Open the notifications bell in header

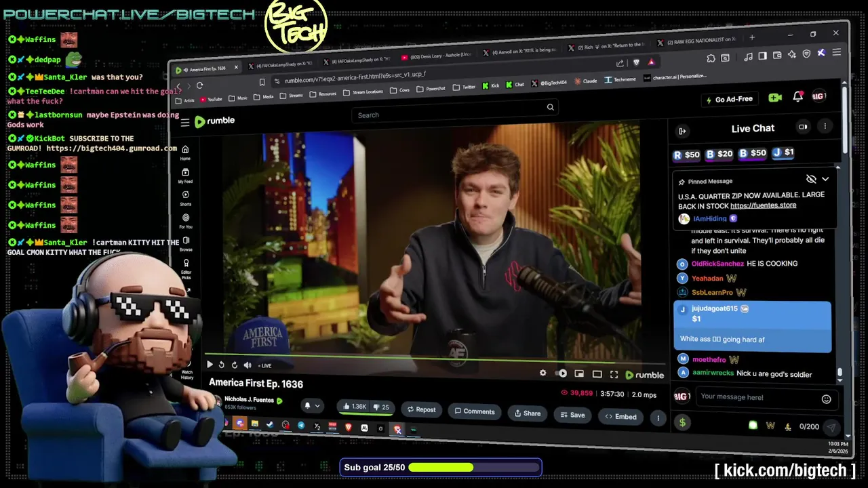click(797, 97)
